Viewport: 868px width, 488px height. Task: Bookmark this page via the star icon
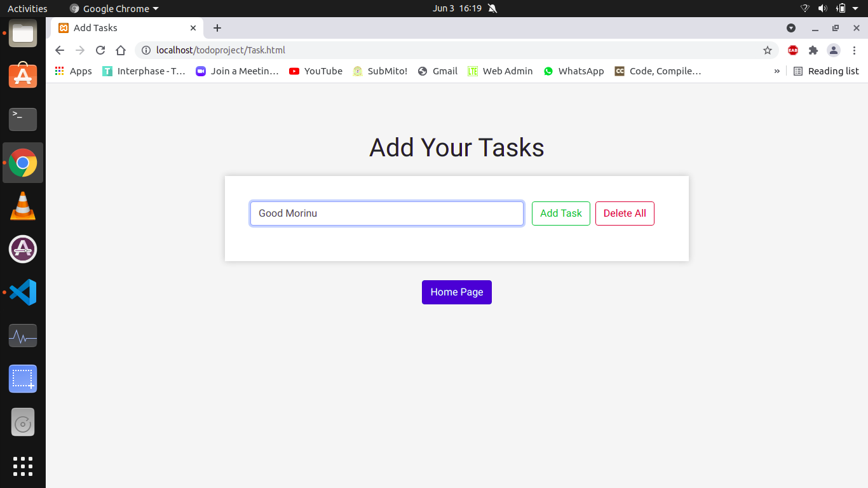pyautogui.click(x=768, y=50)
